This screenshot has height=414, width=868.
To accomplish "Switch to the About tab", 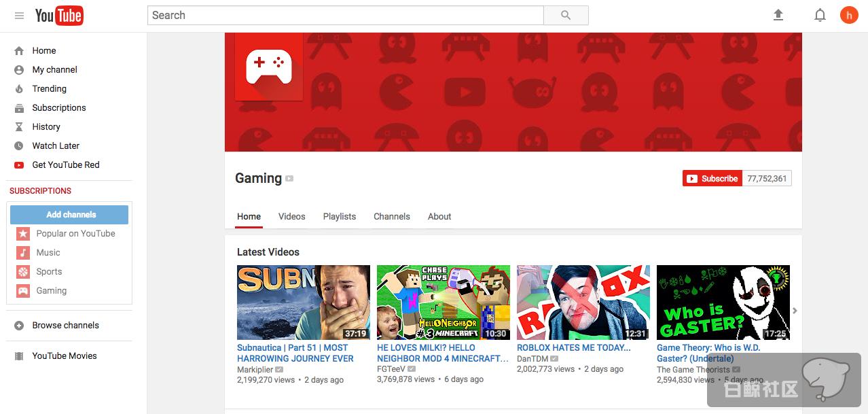I will (439, 216).
